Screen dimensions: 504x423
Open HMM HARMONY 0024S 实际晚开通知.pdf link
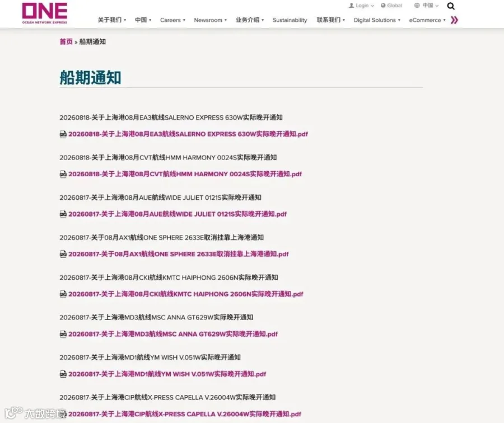[185, 174]
